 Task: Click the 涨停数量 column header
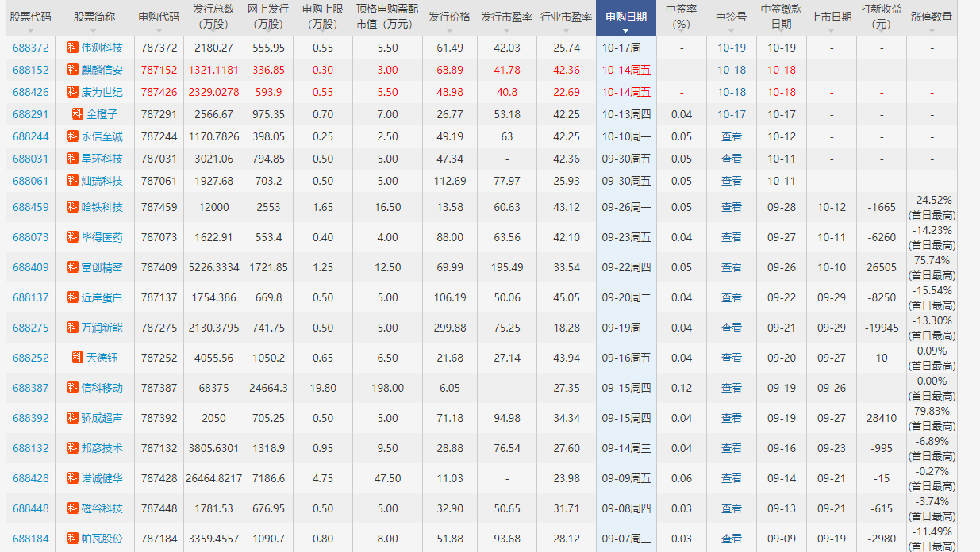click(x=932, y=17)
